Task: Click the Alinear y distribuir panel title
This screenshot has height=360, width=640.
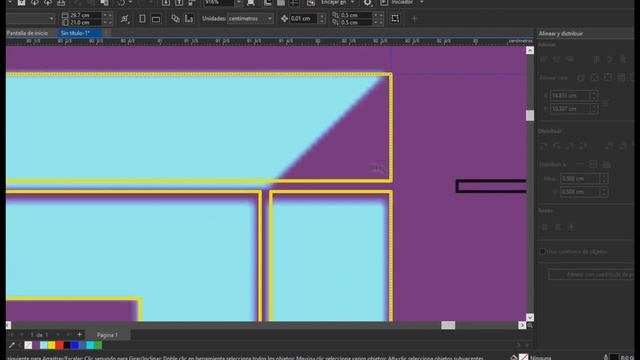Action: pos(560,33)
